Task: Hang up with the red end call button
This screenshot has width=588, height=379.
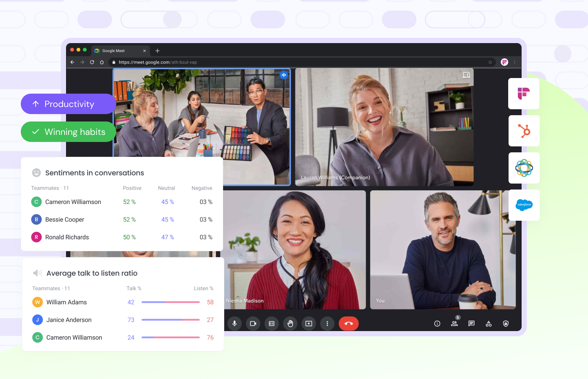Action: pos(349,324)
